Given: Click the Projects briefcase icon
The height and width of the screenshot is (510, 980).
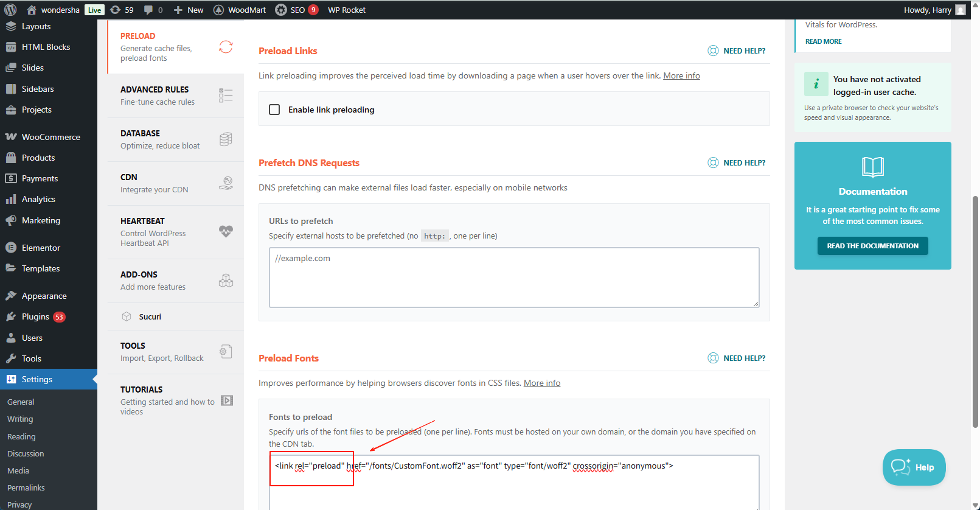Looking at the screenshot, I should coord(11,110).
